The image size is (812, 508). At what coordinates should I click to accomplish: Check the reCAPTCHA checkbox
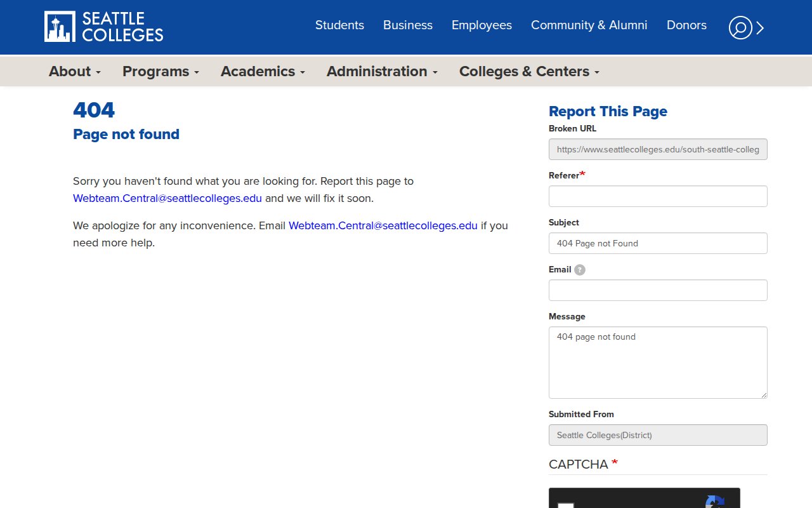pyautogui.click(x=566, y=505)
